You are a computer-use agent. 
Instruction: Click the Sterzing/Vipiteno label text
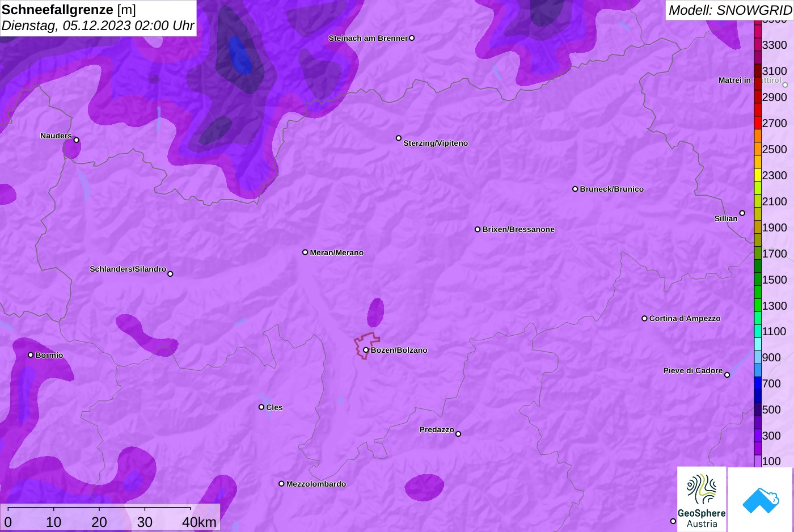pos(436,143)
